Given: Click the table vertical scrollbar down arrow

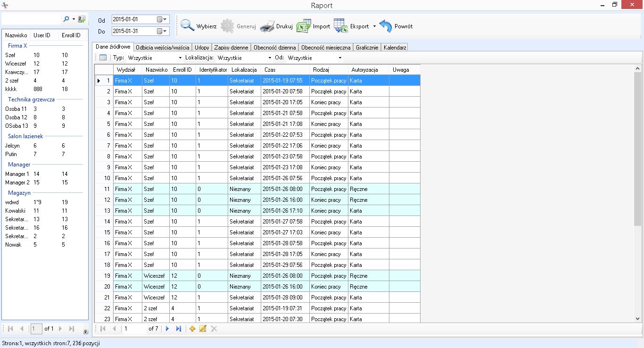Looking at the screenshot, I should tap(638, 319).
